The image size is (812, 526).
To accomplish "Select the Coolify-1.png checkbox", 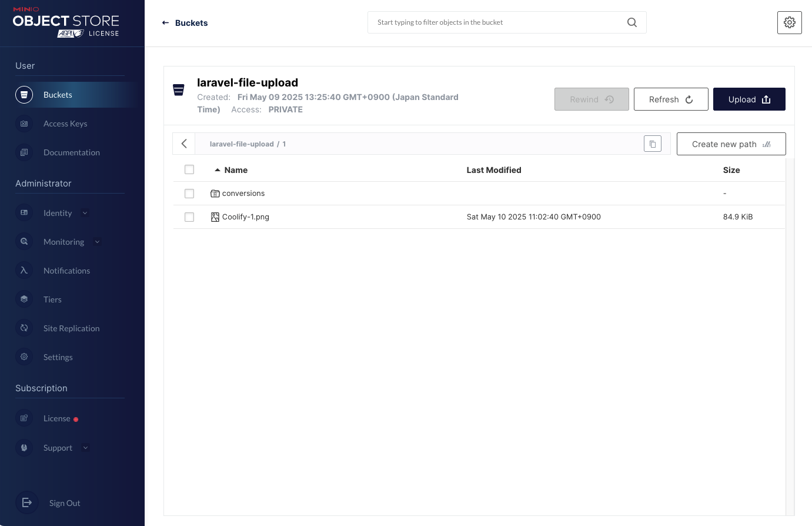I will pos(189,217).
